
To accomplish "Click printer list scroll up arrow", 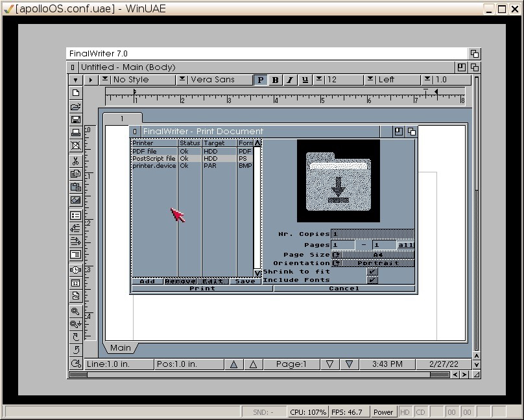I will pos(257,143).
